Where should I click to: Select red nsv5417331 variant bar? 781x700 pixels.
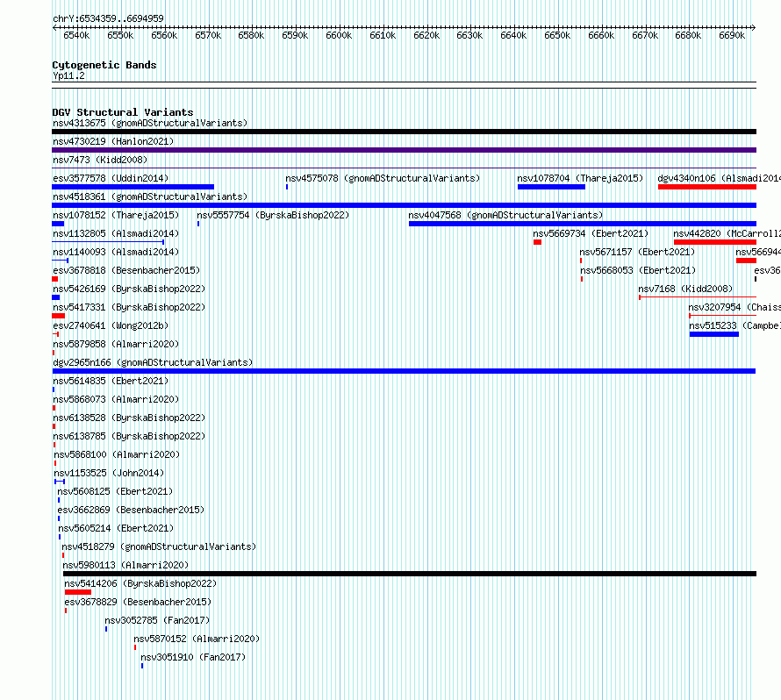[58, 316]
